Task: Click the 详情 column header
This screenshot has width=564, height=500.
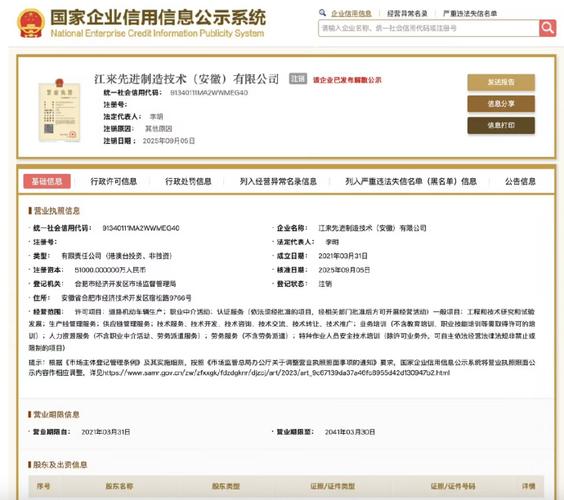Action: pyautogui.click(x=529, y=486)
